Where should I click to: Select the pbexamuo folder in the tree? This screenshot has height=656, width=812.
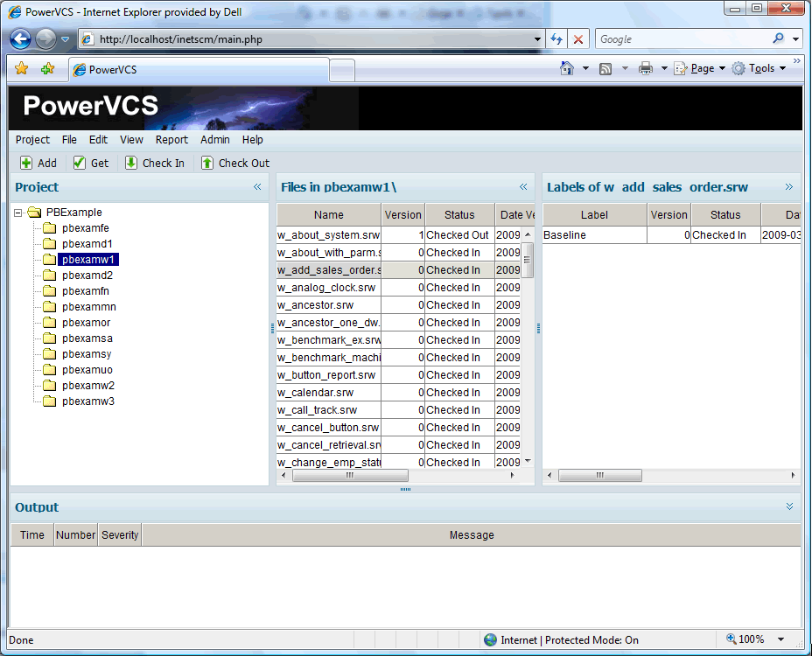pyautogui.click(x=87, y=370)
